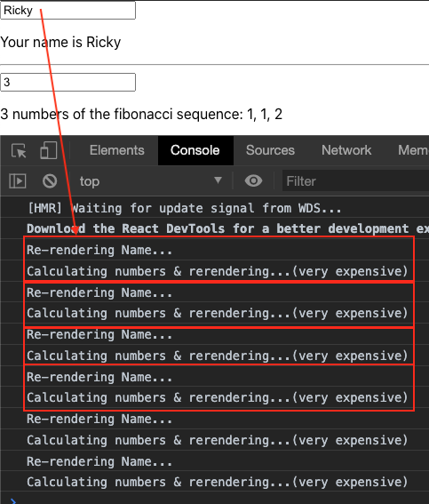429x504 pixels.
Task: Switch to the Sources tab
Action: pos(270,150)
